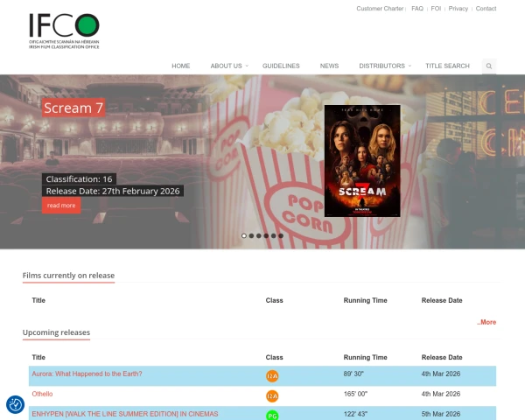The height and width of the screenshot is (420, 525).
Task: Click the IFCO logo
Action: point(64,31)
